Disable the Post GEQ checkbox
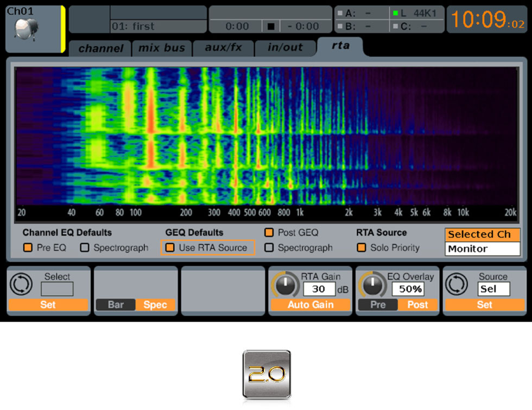The height and width of the screenshot is (410, 532). (x=269, y=233)
